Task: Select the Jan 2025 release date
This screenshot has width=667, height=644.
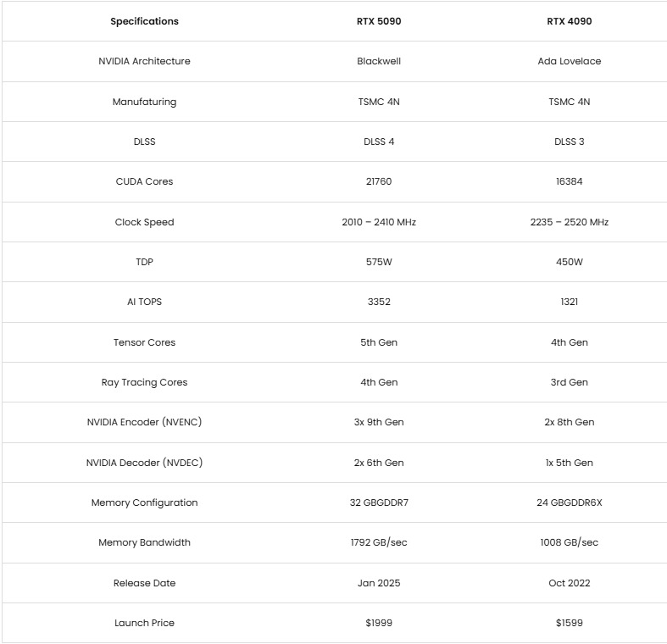Action: [378, 583]
